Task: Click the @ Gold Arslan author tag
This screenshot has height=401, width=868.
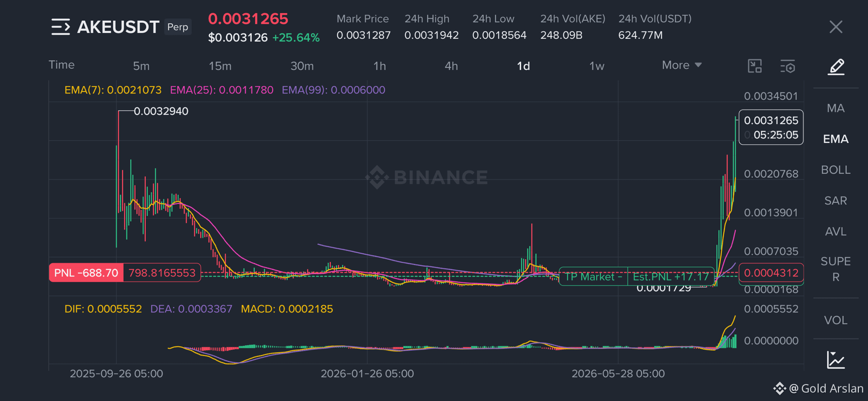Action: coord(826,388)
